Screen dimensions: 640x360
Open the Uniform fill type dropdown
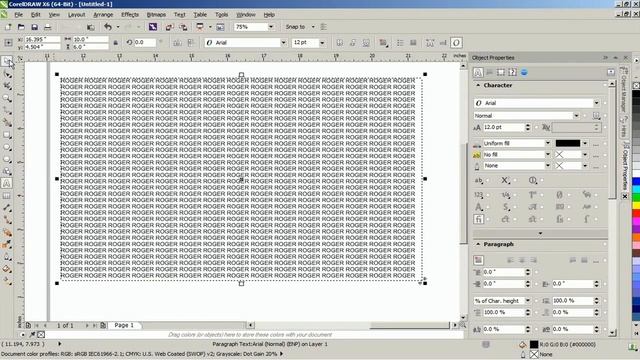coord(547,143)
